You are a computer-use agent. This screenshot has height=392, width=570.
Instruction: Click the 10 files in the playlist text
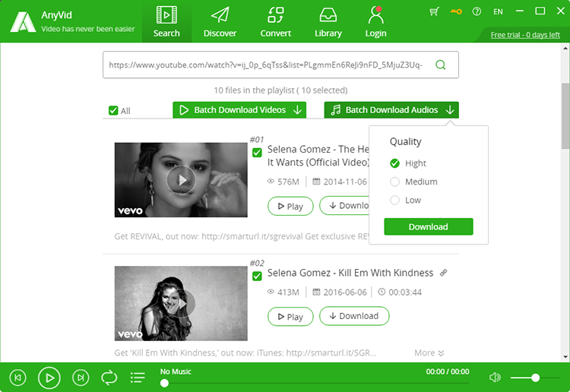coord(280,90)
